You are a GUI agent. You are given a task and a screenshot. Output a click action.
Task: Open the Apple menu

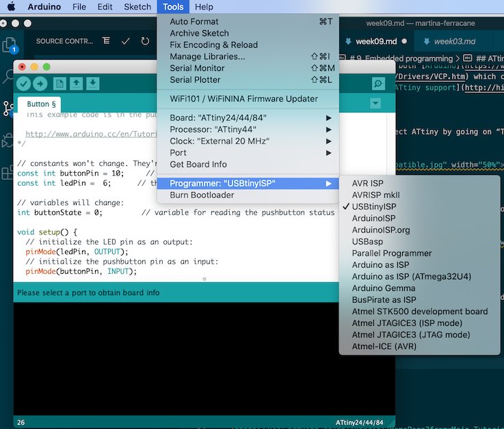11,7
